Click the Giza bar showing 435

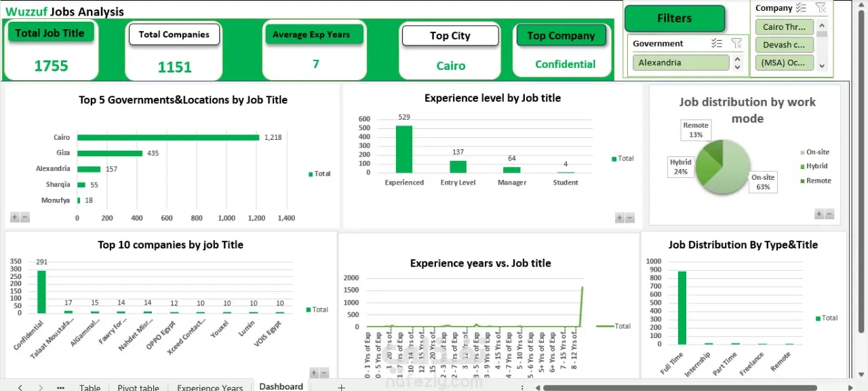[110, 153]
